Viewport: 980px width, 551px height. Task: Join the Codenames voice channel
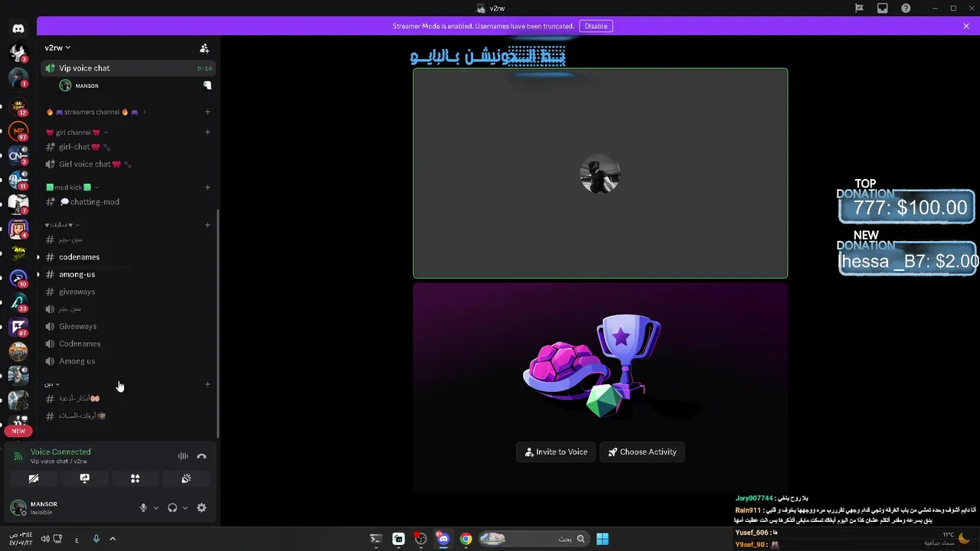[128, 344]
